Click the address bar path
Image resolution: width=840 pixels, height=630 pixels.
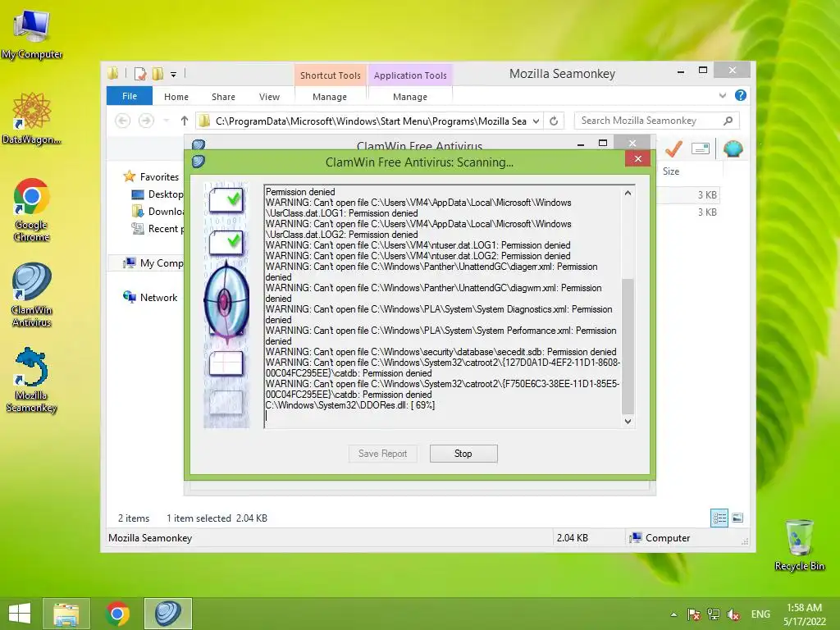pyautogui.click(x=371, y=121)
